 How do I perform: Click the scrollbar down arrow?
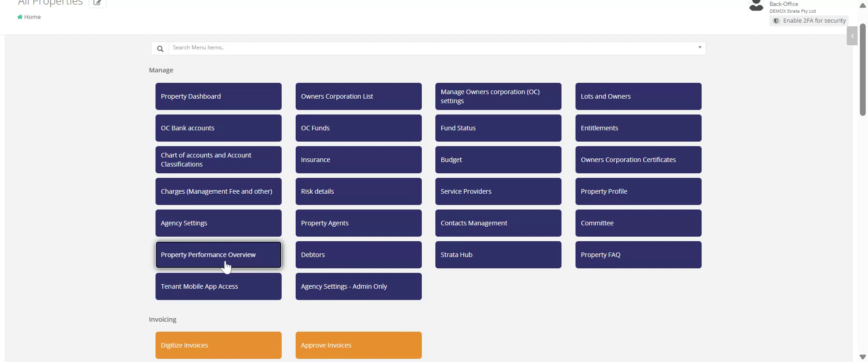click(862, 357)
